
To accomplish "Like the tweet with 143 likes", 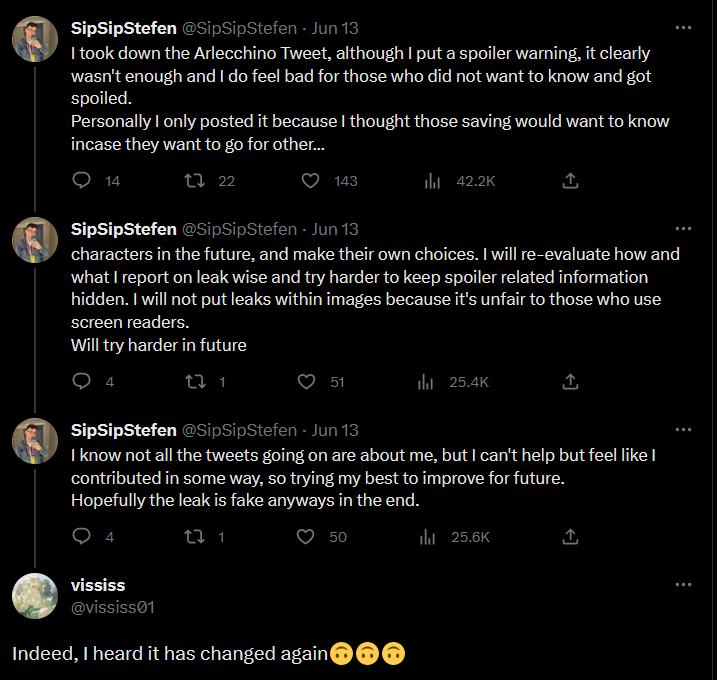I will coord(311,181).
